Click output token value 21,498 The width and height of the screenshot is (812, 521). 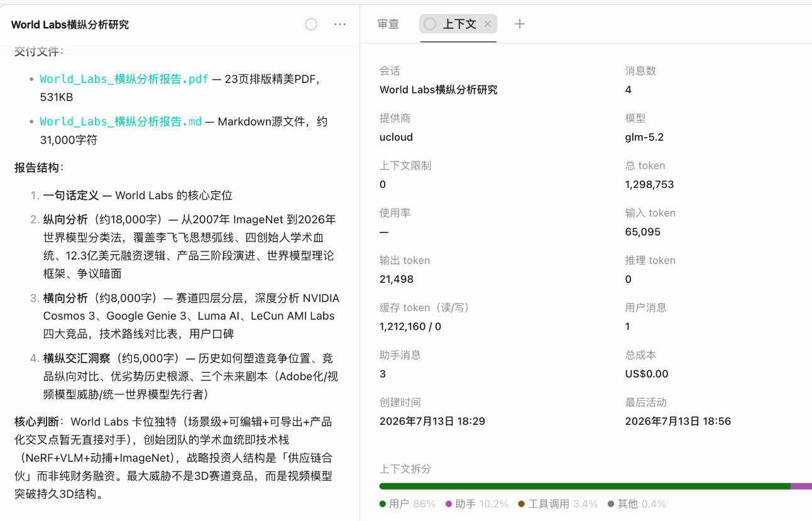397,279
